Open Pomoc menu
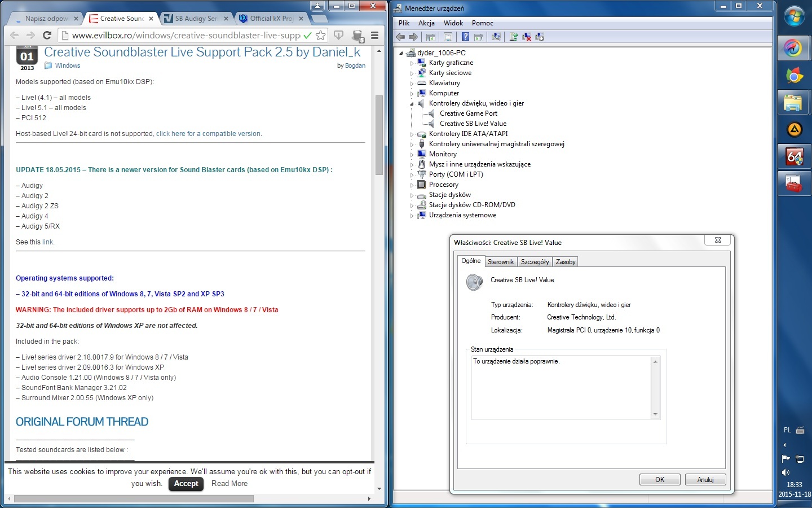 [483, 23]
